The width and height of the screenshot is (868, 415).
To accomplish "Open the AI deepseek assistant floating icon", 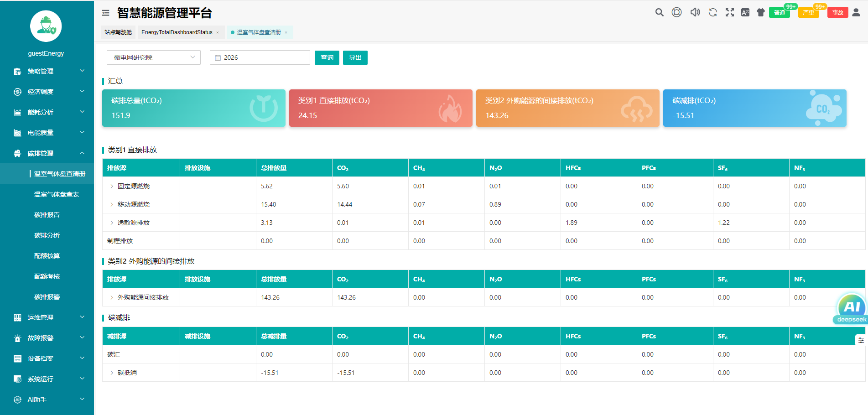I will [851, 308].
